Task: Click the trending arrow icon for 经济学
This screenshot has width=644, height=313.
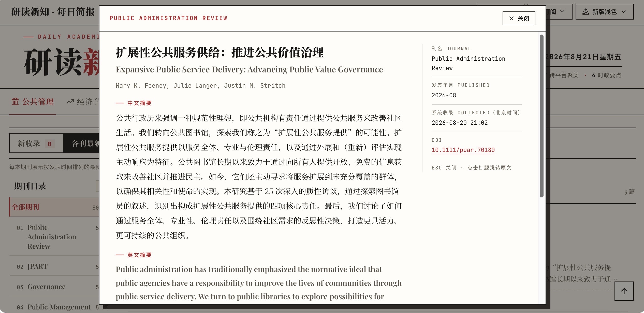Action: (x=70, y=102)
